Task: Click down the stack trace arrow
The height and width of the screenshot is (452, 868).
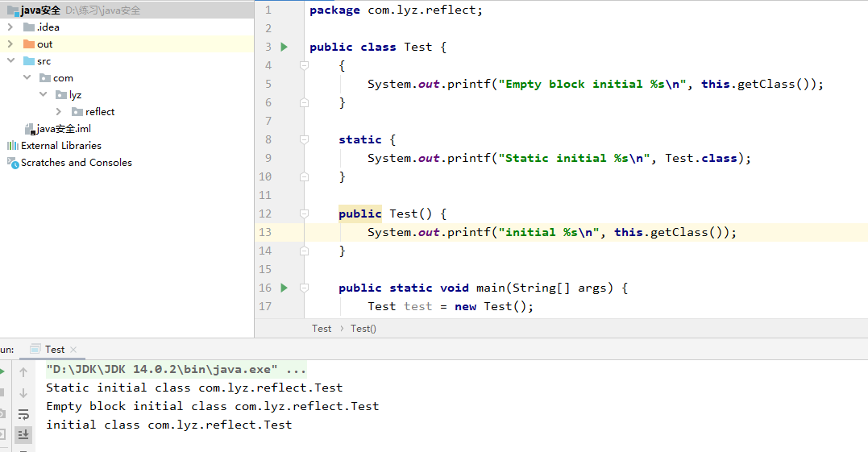Action: 23,393
